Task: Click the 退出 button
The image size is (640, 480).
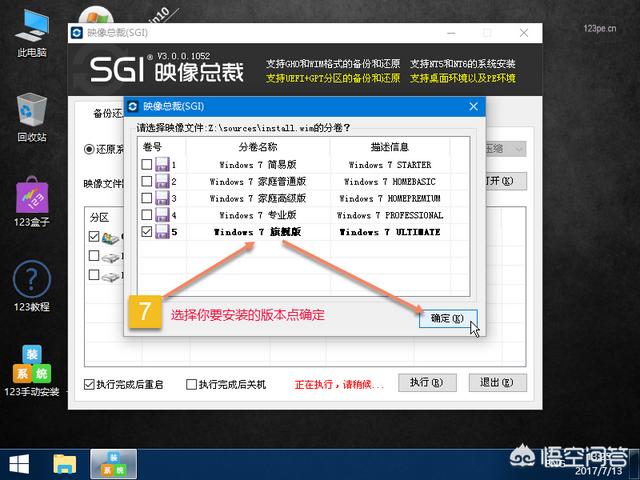Action: point(496,383)
